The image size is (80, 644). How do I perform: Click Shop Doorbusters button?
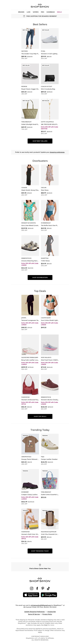pyautogui.click(x=40, y=278)
